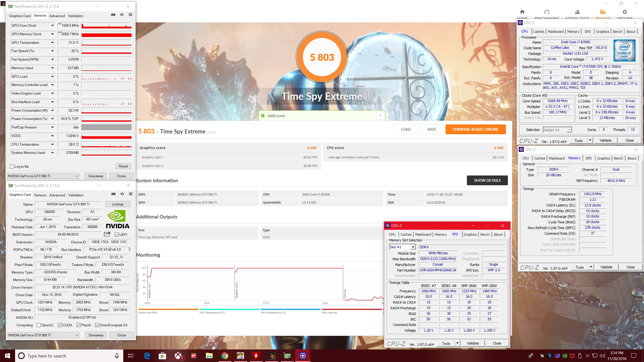644x362 pixels.
Task: Click the refresh icon in lower GPU-Z window
Action: [122, 194]
